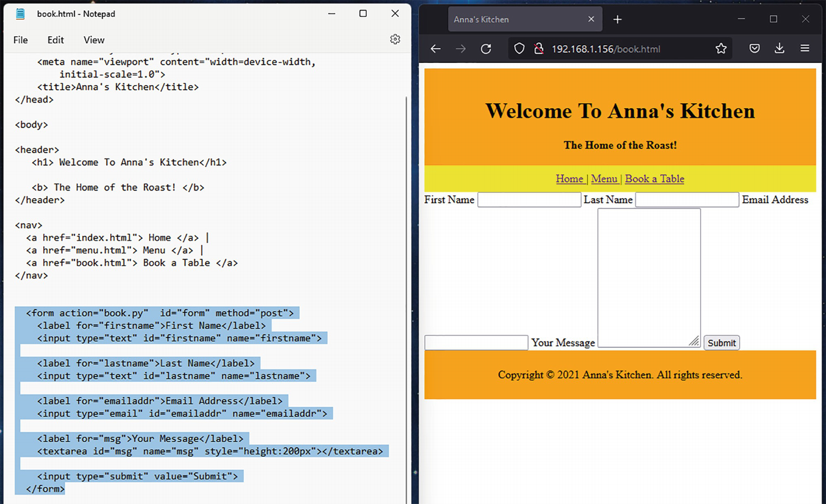Screen dimensions: 826x504
Task: Open a new browser tab
Action: point(617,19)
